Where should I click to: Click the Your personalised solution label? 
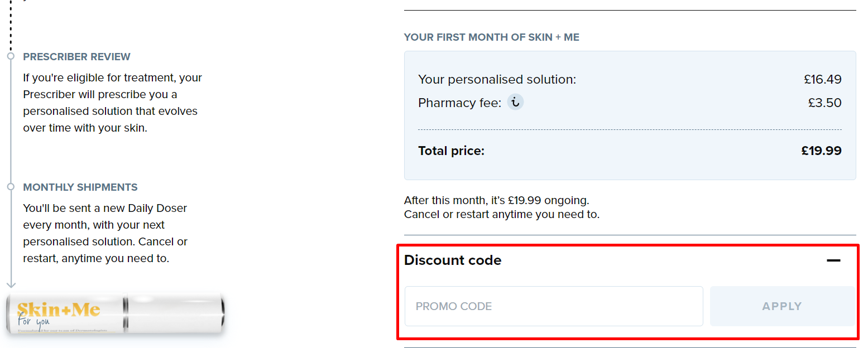[x=497, y=80]
